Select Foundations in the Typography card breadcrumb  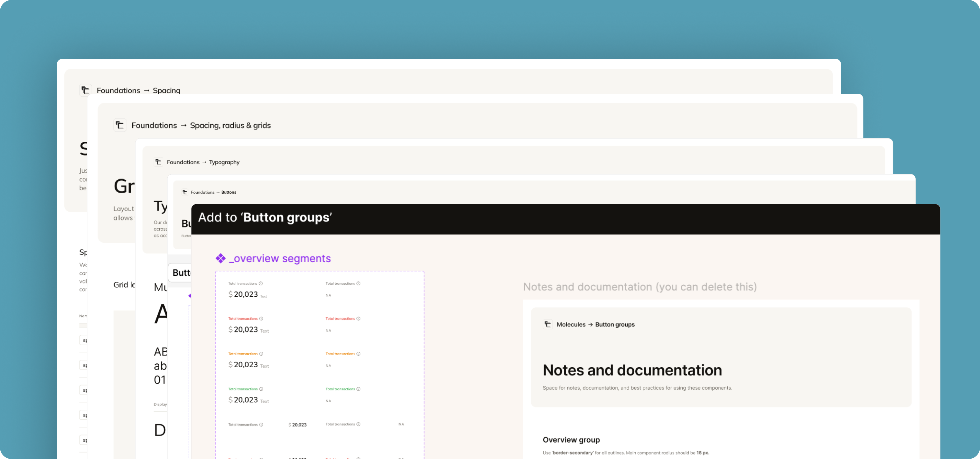tap(183, 162)
